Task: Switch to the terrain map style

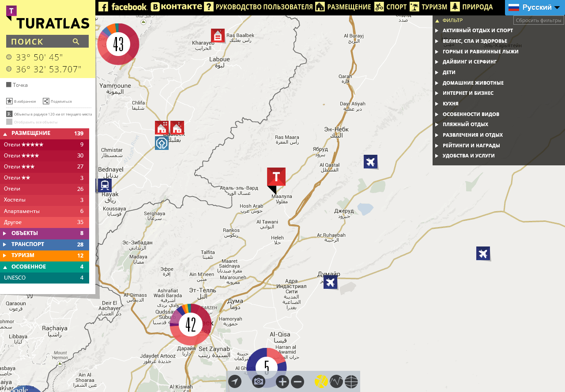Action: (336, 381)
